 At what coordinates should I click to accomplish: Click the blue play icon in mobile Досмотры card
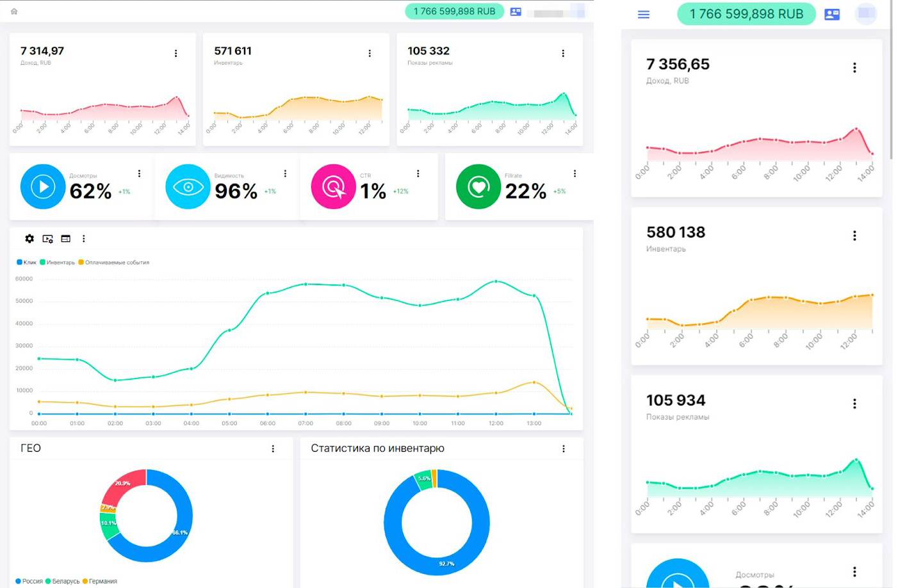click(x=678, y=575)
